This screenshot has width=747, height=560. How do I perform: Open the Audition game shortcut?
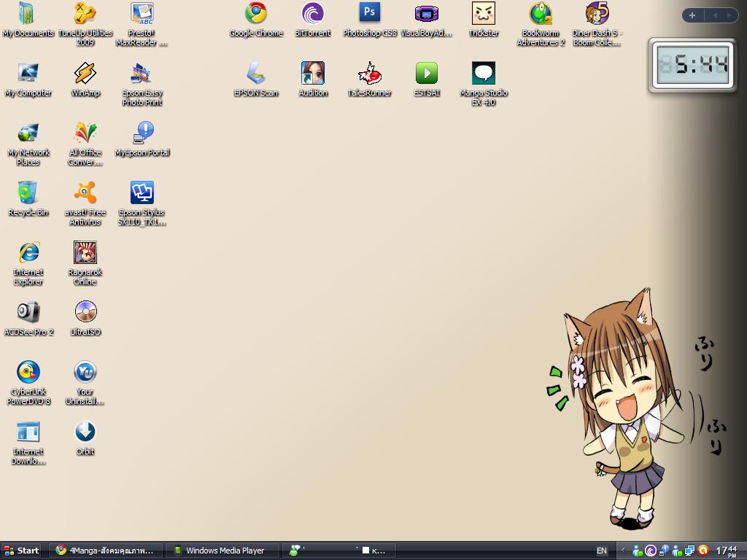[312, 79]
